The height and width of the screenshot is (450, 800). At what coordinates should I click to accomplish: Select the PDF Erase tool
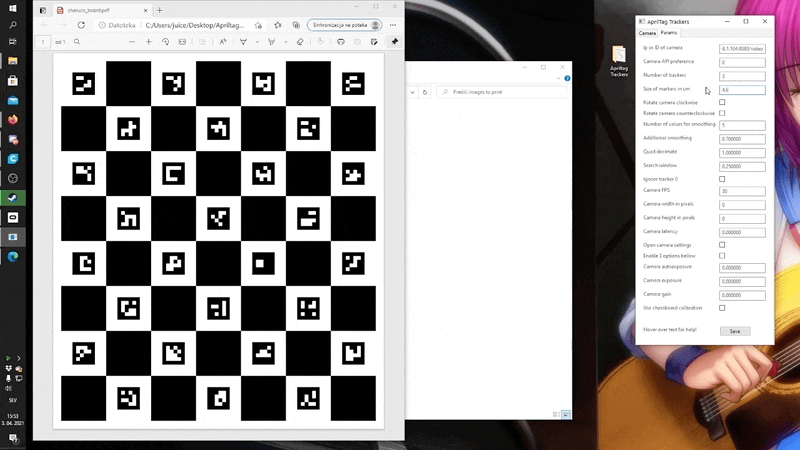[300, 42]
